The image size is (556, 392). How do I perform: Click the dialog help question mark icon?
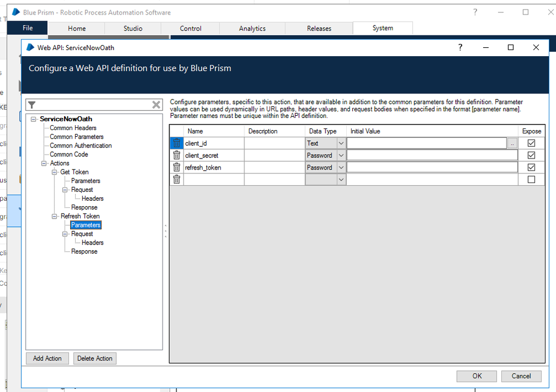tap(460, 48)
